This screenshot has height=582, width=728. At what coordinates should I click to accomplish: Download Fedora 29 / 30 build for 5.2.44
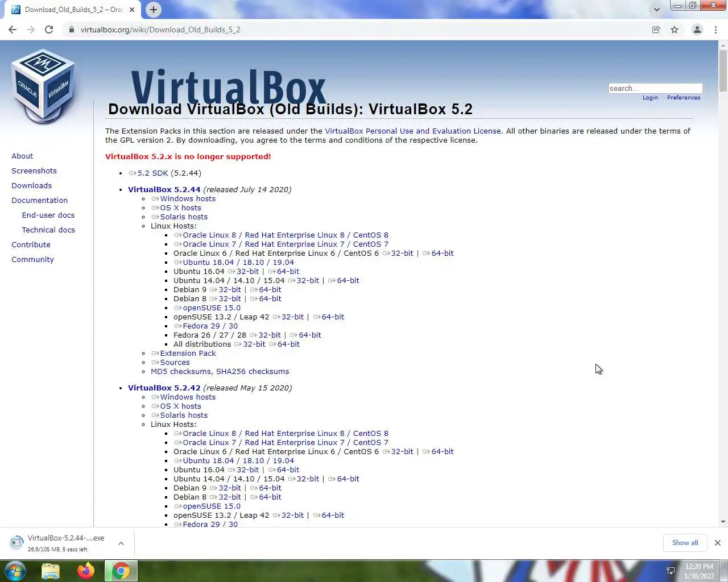point(206,326)
